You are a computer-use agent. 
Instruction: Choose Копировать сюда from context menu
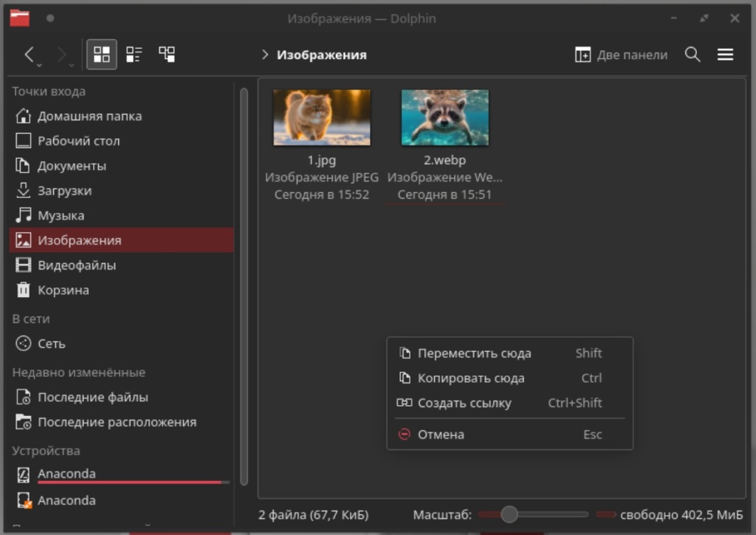(x=471, y=378)
